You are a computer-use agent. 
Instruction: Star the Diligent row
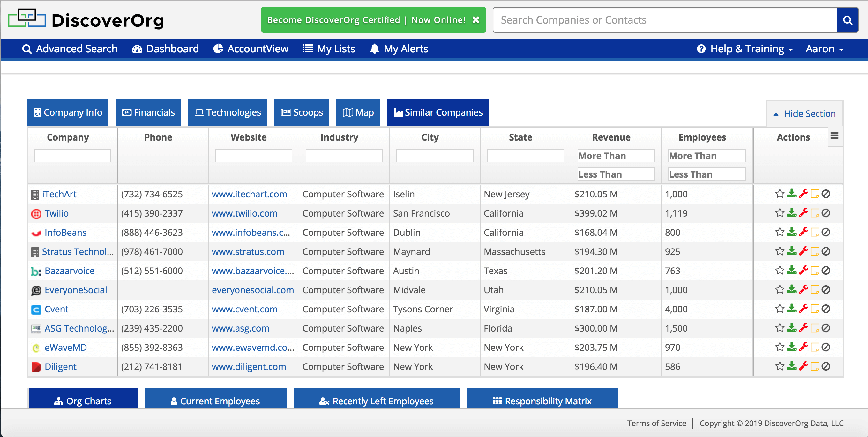(779, 366)
